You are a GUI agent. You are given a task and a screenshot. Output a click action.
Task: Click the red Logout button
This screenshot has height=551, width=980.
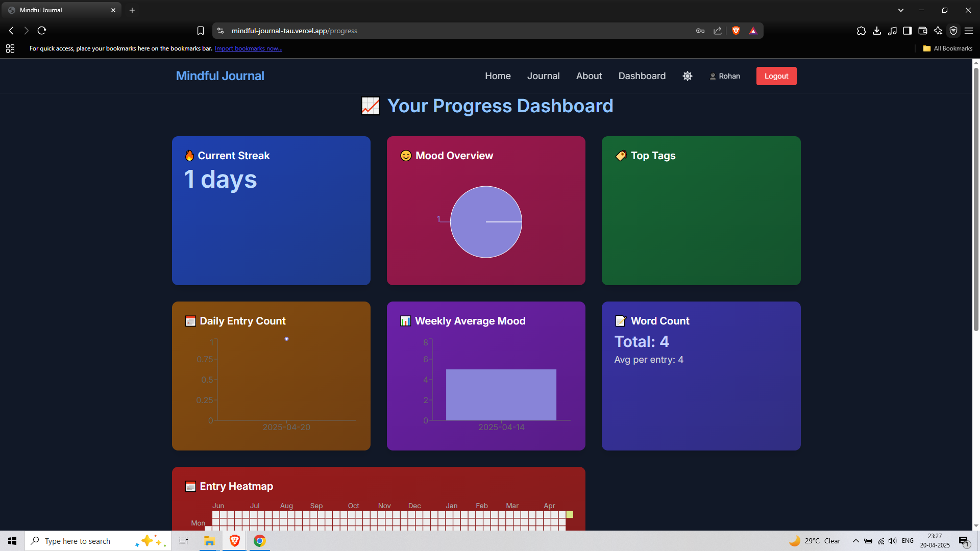pos(776,76)
